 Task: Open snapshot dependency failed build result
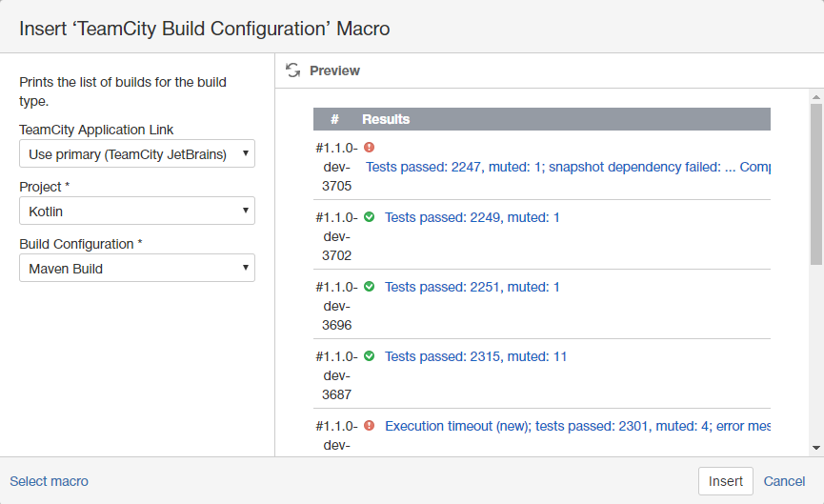(x=567, y=167)
